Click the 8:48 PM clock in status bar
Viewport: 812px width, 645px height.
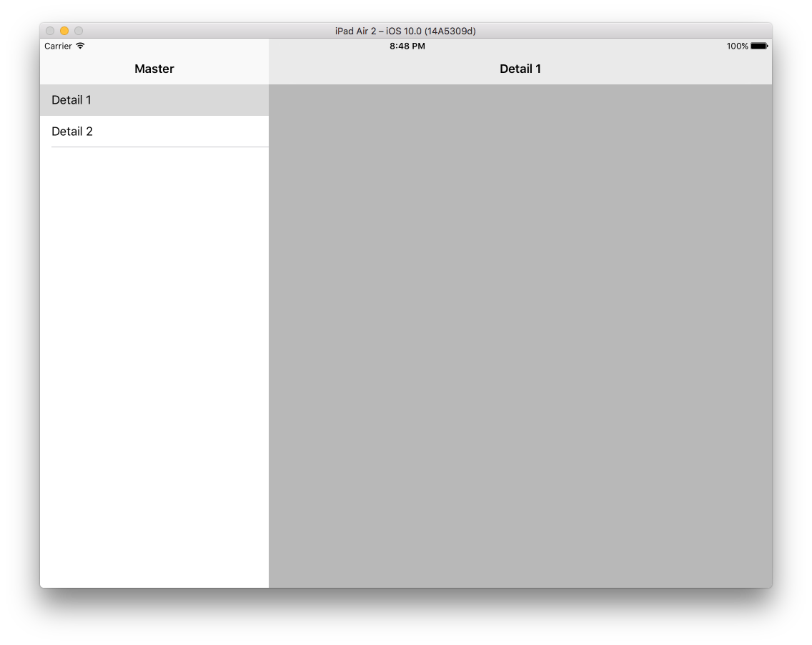pyautogui.click(x=407, y=46)
